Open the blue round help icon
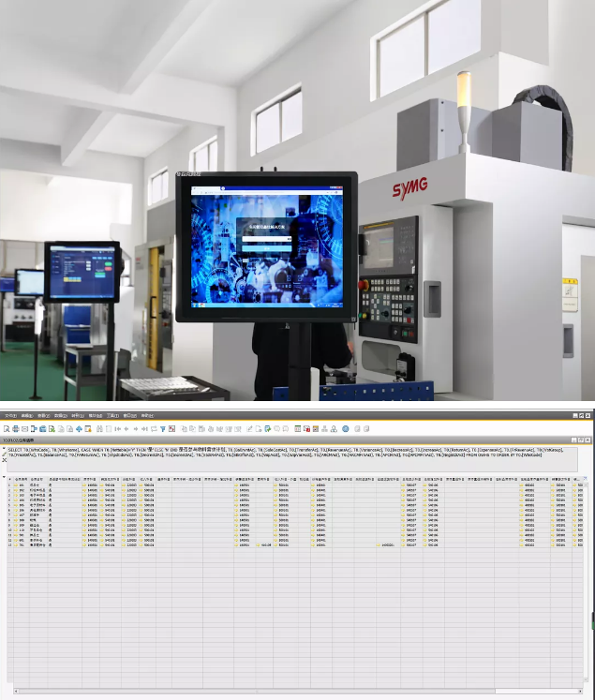Viewport: 595px width, 700px height. coord(345,428)
